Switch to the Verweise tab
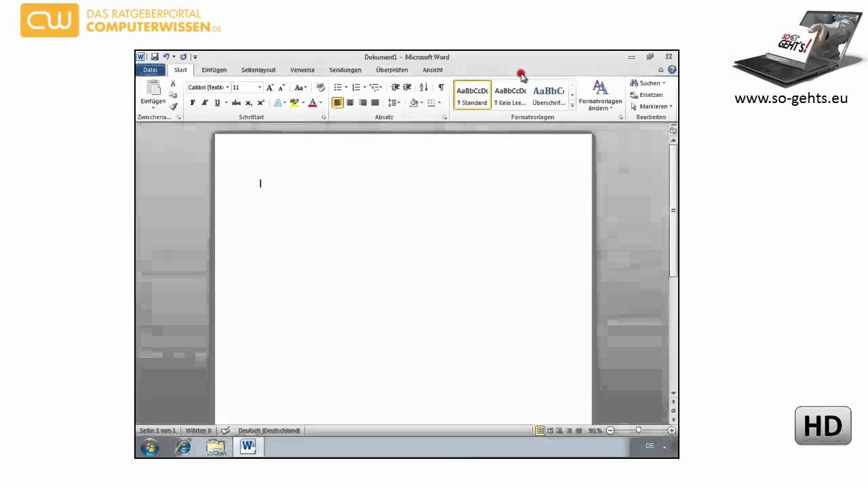 coord(302,70)
